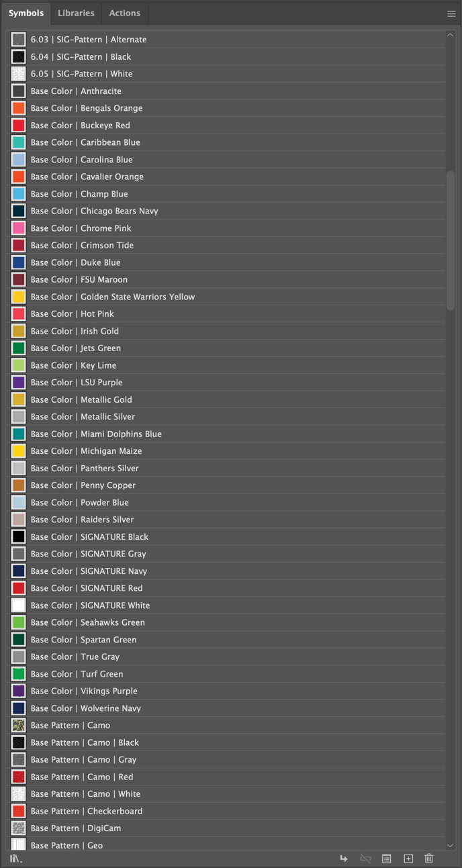
Task: Select the Base Pattern | Checkerboard symbol
Action: (86, 811)
